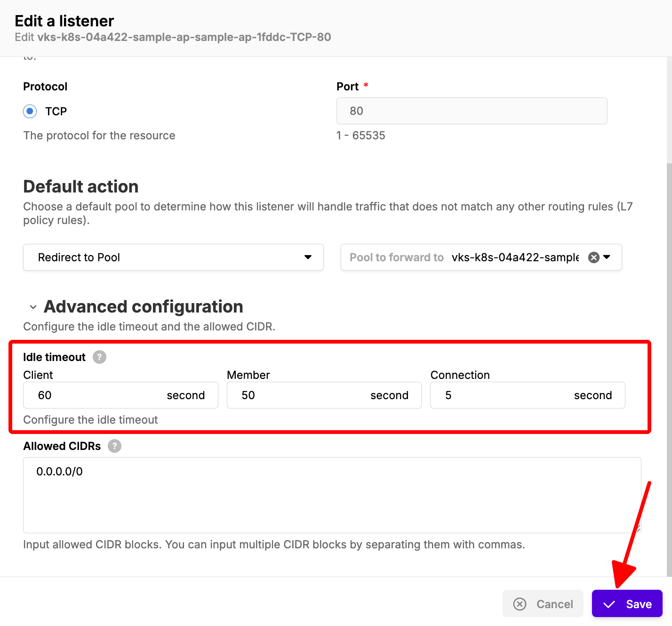This screenshot has width=672, height=626.
Task: Click the TCP radio label text
Action: coord(56,112)
